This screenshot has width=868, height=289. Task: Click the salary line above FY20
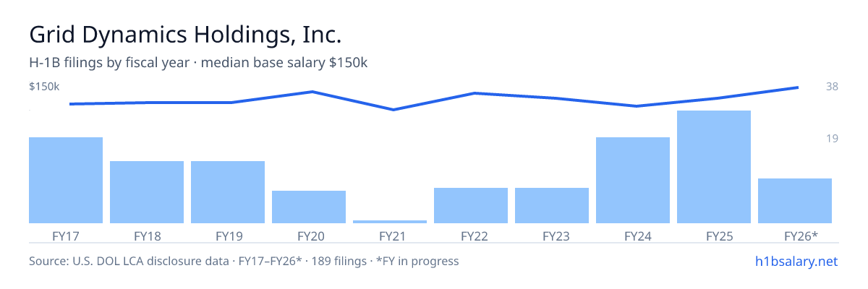pyautogui.click(x=312, y=92)
